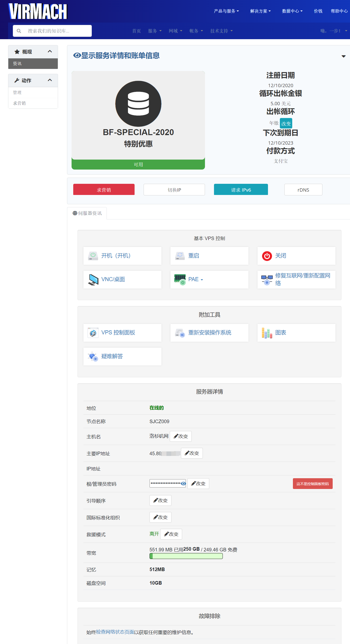Open the PAE dropdown menu
Viewport: 350px width, 644px height.
click(x=195, y=279)
